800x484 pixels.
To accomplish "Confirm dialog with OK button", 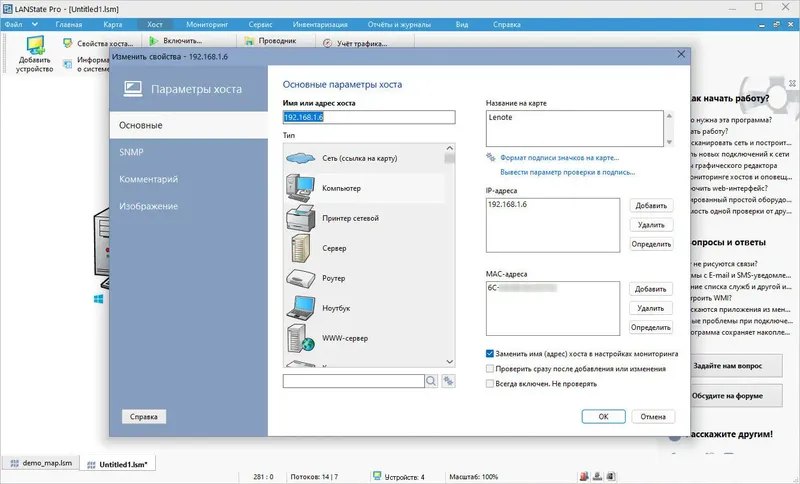I will [x=604, y=417].
